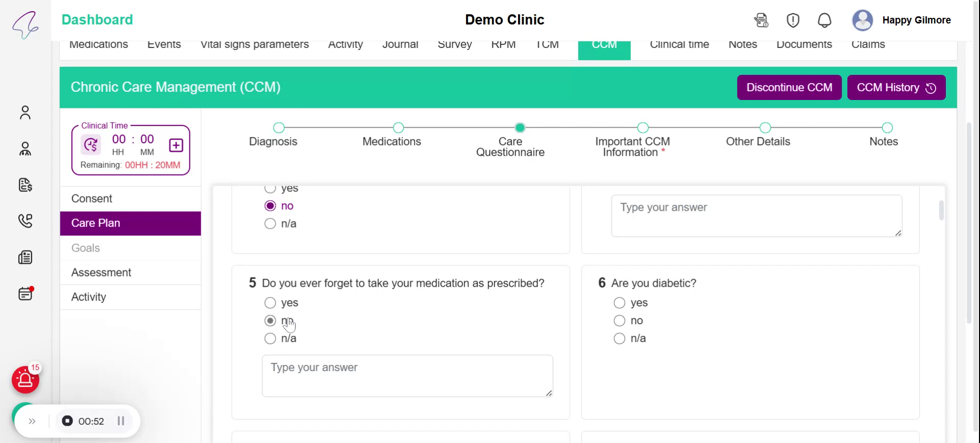Go to the Important CCM Information step

pos(643,128)
